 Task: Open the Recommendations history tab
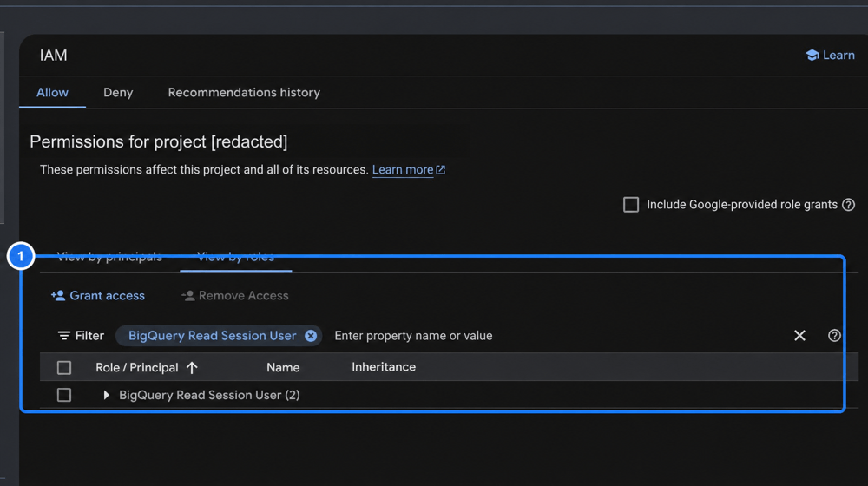point(244,93)
